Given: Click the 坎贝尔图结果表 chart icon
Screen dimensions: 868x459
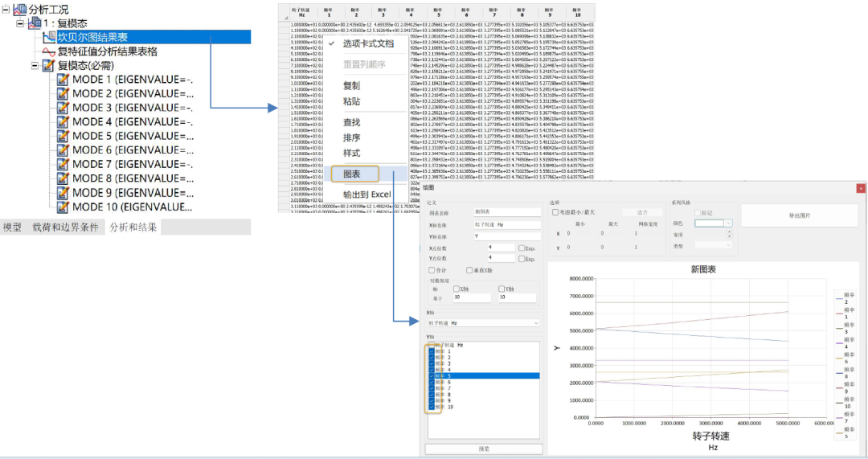Looking at the screenshot, I should click(49, 37).
